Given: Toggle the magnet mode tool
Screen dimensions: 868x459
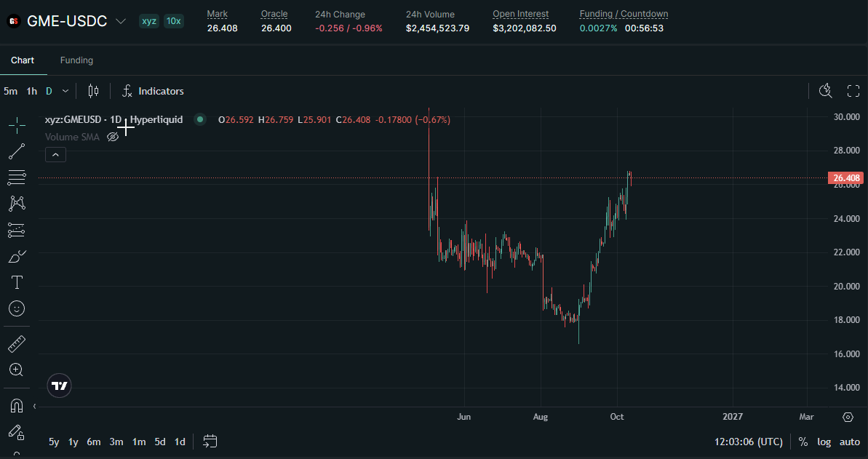Looking at the screenshot, I should [17, 406].
